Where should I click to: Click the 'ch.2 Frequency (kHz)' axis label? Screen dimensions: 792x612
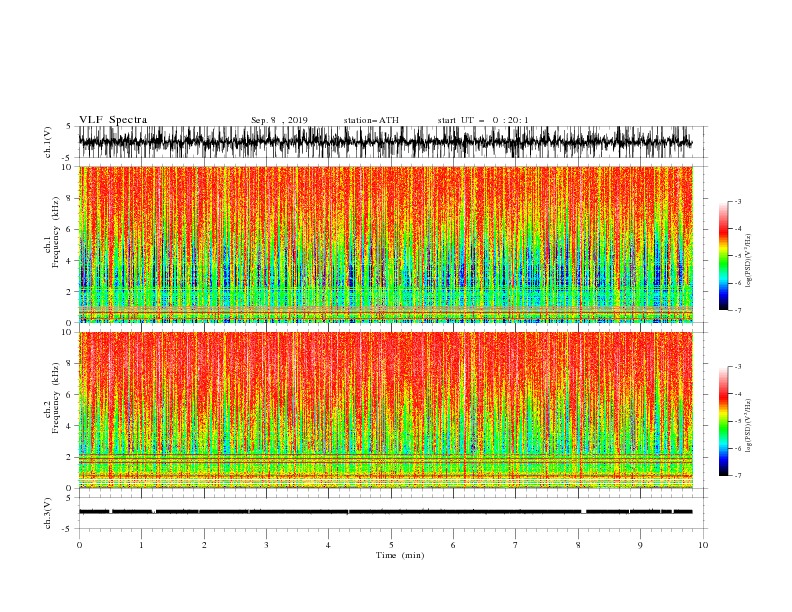pos(51,398)
